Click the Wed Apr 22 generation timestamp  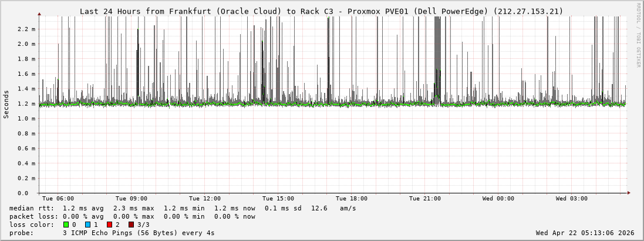(x=585, y=233)
